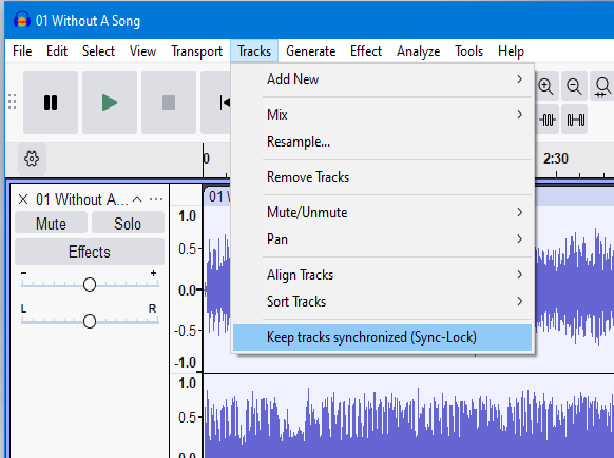Open the track's three-dot options menu
Screen dimensions: 614x458
(156, 198)
